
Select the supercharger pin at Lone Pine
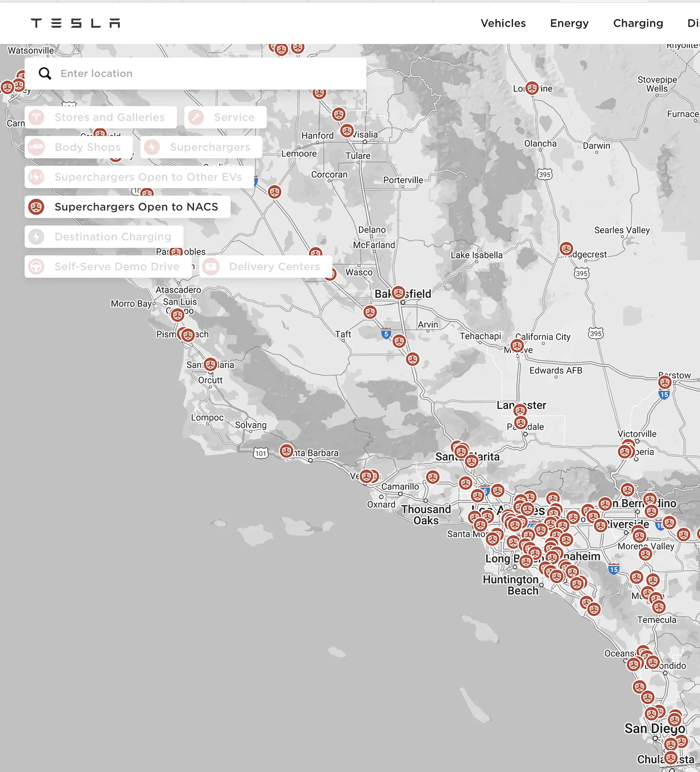[x=532, y=88]
